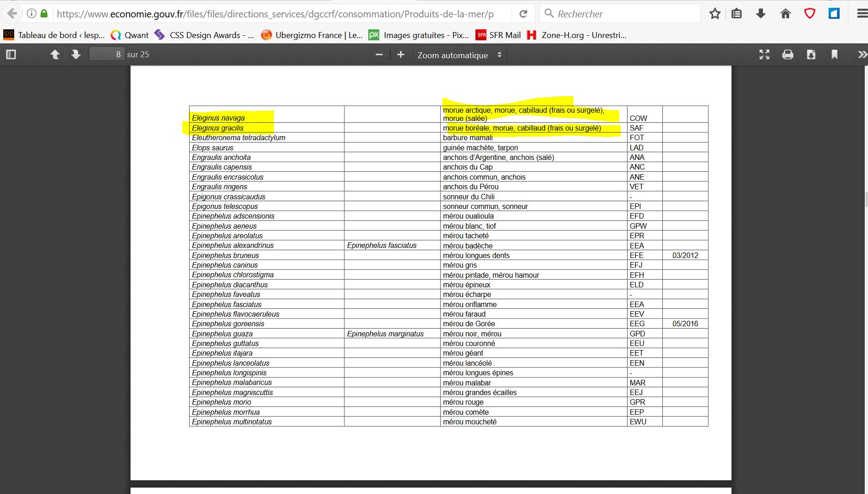Bookmark this page with the star
Screen dimensions: 868x494
715,14
